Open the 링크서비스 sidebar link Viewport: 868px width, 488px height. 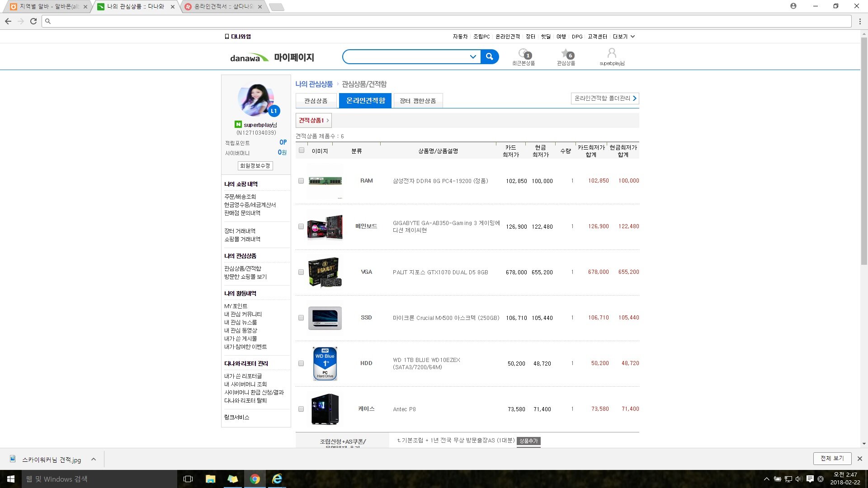237,417
